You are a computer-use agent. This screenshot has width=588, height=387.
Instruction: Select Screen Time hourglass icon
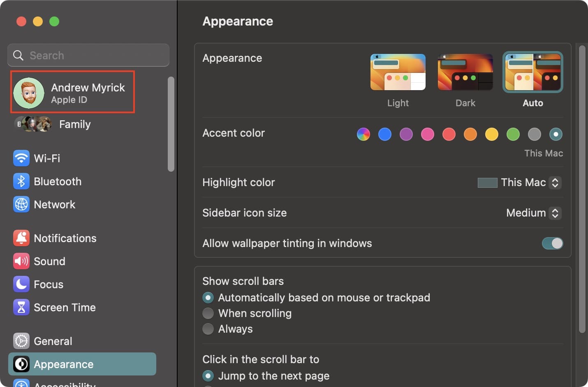point(21,307)
